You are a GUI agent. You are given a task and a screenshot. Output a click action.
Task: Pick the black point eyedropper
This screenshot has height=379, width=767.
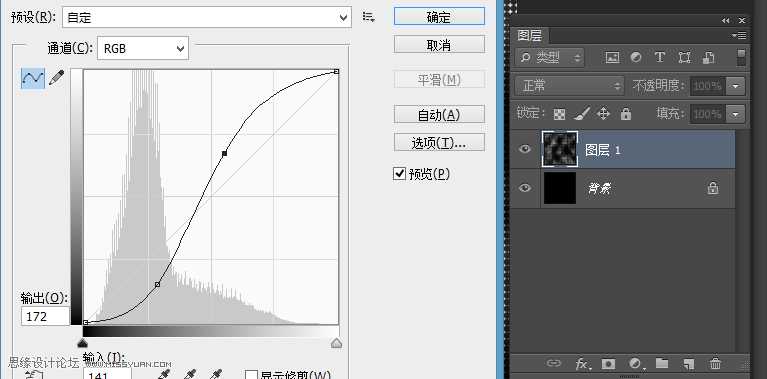pyautogui.click(x=165, y=376)
